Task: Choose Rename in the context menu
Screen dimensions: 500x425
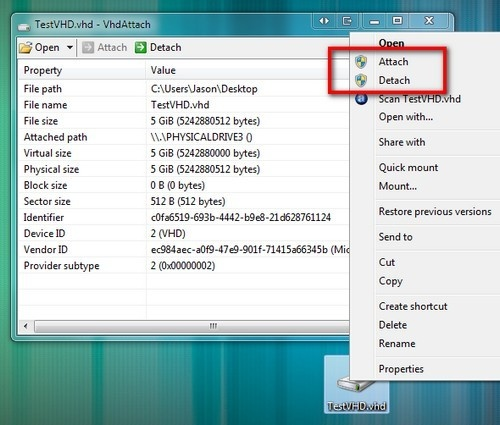Action: coord(397,344)
